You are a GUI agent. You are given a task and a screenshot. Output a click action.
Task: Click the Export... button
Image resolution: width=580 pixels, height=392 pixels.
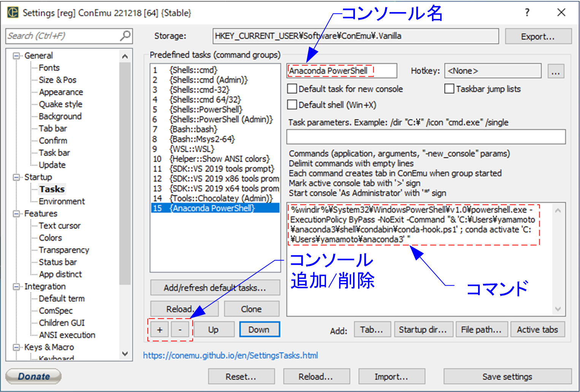click(x=538, y=36)
